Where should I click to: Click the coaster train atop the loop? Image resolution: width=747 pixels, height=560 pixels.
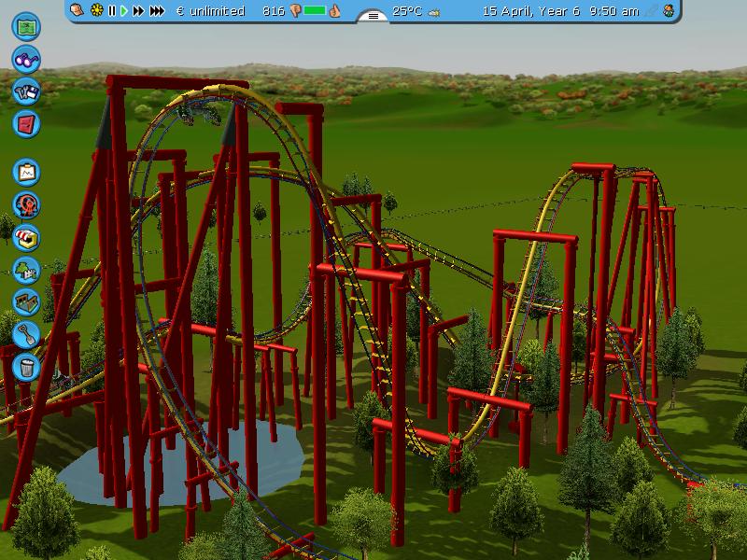[198, 114]
